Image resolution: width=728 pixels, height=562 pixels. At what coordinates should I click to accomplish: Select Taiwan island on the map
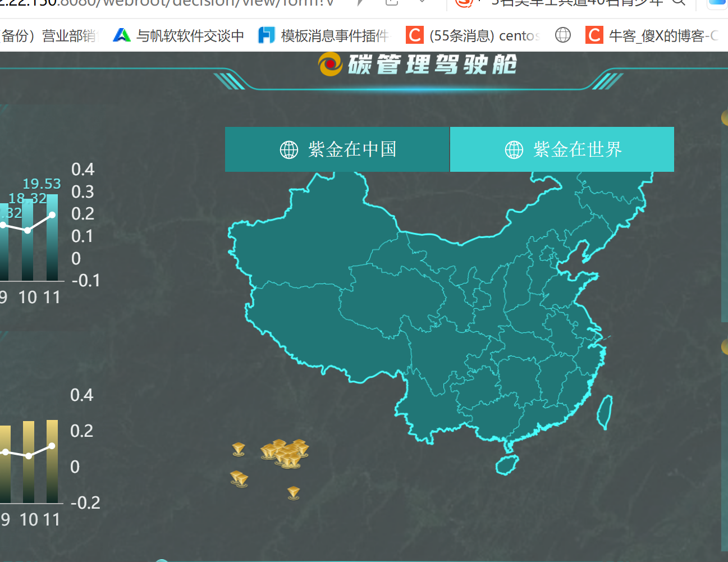tap(605, 412)
